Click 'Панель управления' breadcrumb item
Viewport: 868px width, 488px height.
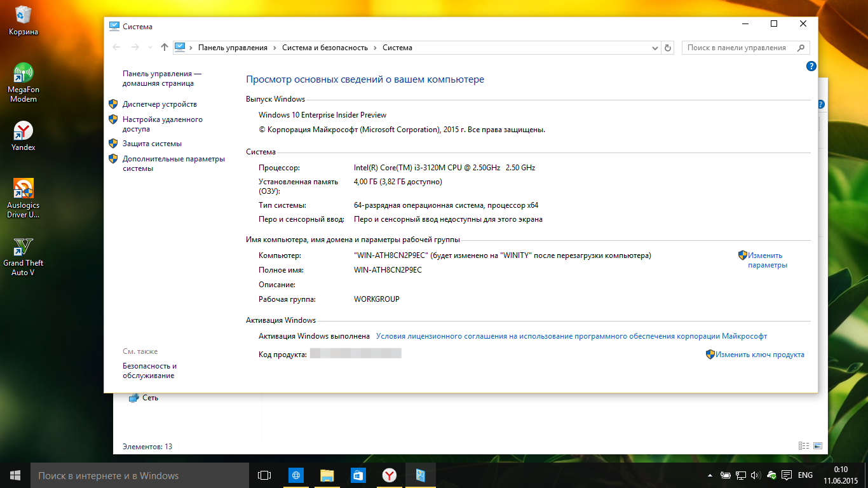(x=233, y=48)
